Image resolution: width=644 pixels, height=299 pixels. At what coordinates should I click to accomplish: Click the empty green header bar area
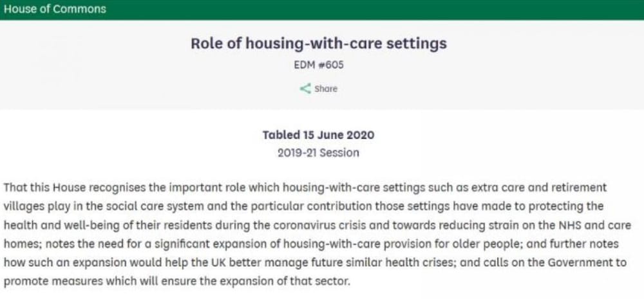pos(386,9)
